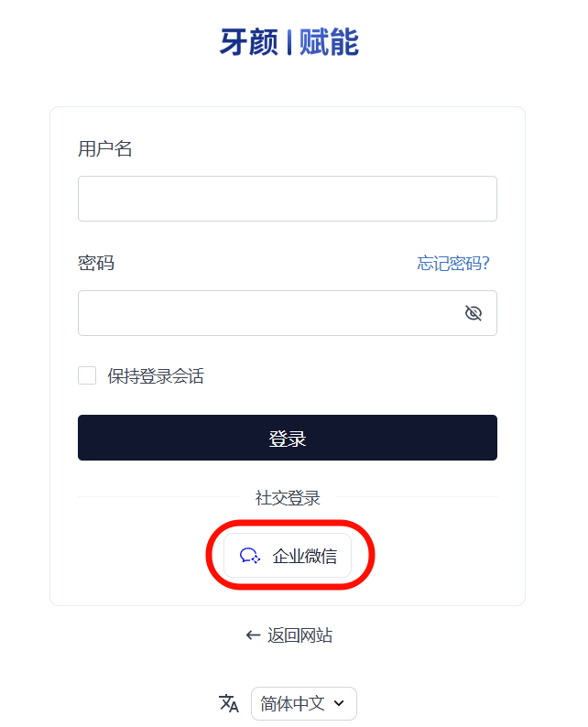
Task: Click the vertical bar in the logo
Action: pos(289,42)
